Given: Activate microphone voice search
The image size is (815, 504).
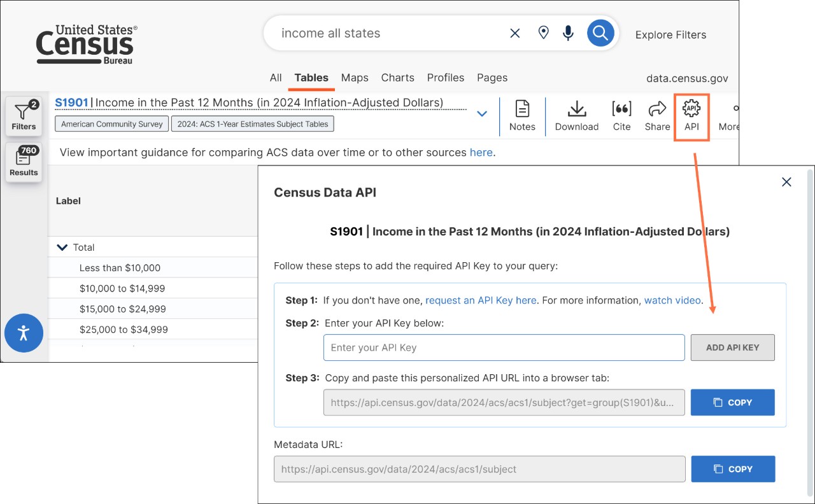Looking at the screenshot, I should pos(569,33).
